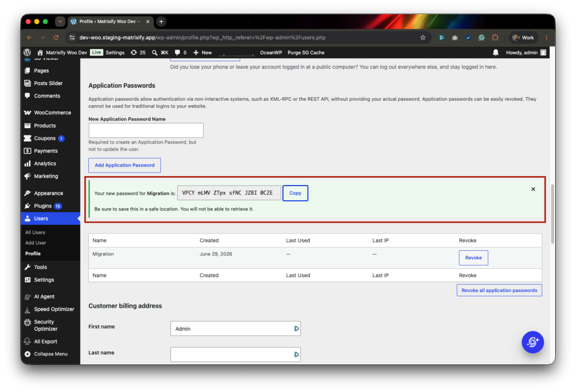Screen dimensions: 576x392
Task: Open the floating AI assistant button
Action: pyautogui.click(x=533, y=342)
